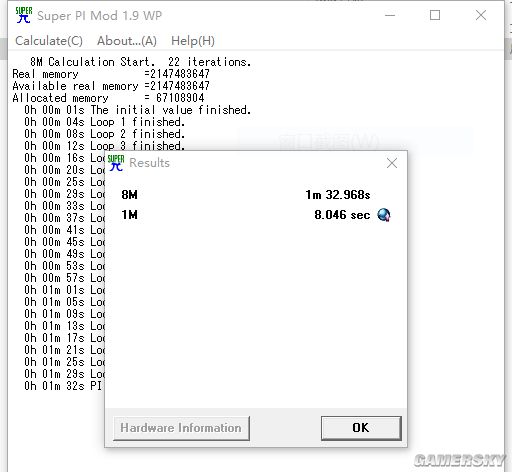Viewport: 512px width, 472px height.
Task: Click the '0h 00m 57s' log line
Action: [x=64, y=278]
